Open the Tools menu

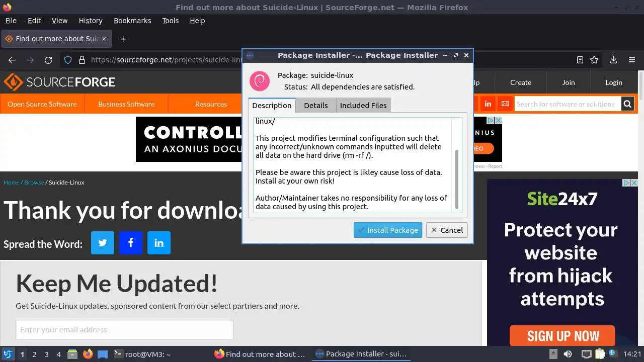[x=170, y=21]
